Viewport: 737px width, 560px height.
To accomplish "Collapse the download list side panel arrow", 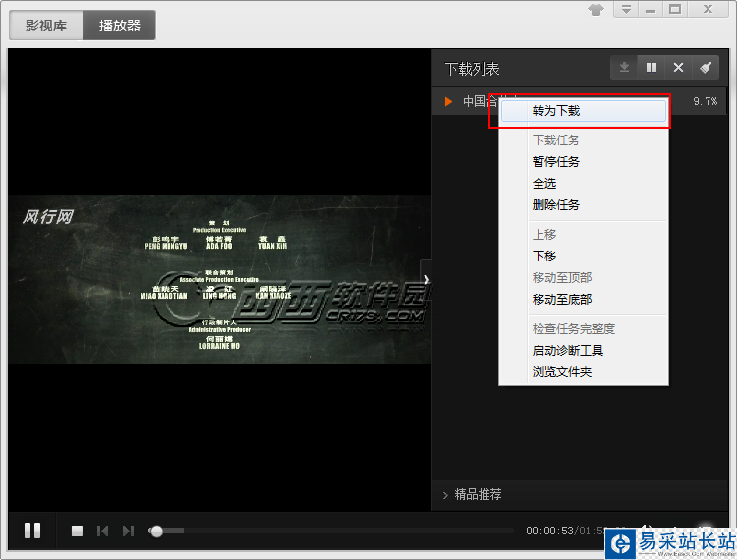I will point(425,280).
